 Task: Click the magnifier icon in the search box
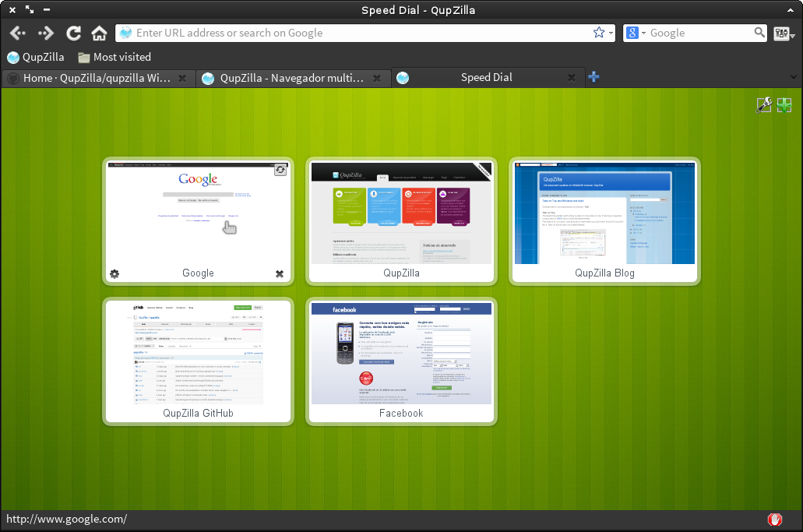[x=759, y=33]
